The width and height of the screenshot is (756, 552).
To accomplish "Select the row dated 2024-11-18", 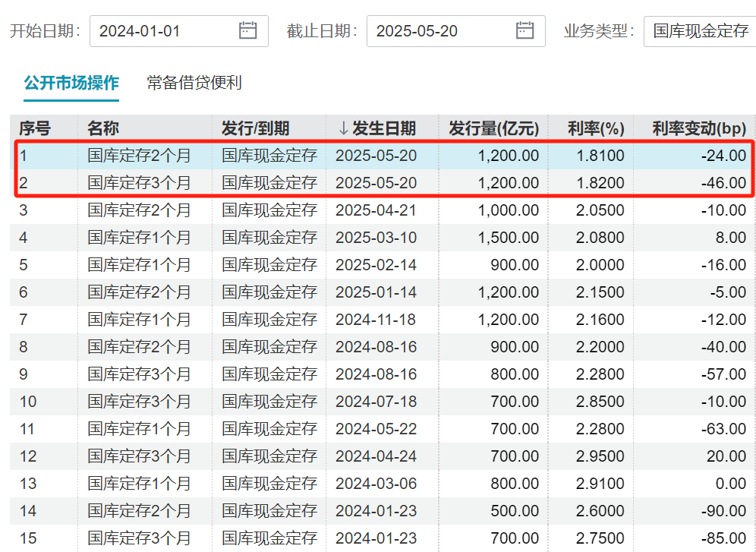I will (376, 320).
